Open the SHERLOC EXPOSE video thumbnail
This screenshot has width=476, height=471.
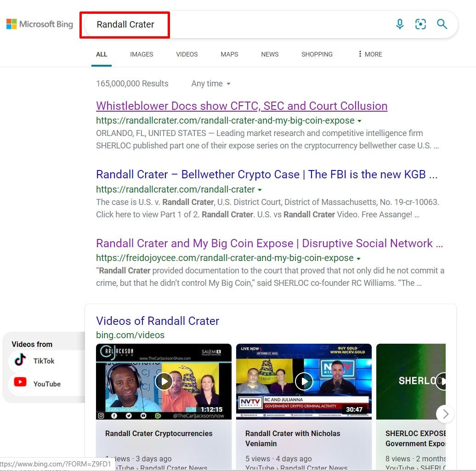point(411,381)
